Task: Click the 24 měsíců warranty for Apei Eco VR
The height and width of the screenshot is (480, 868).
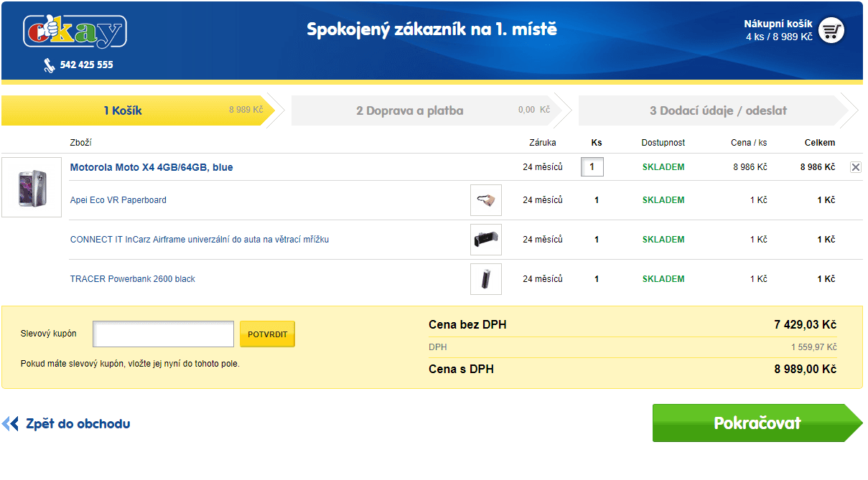Action: [x=543, y=200]
